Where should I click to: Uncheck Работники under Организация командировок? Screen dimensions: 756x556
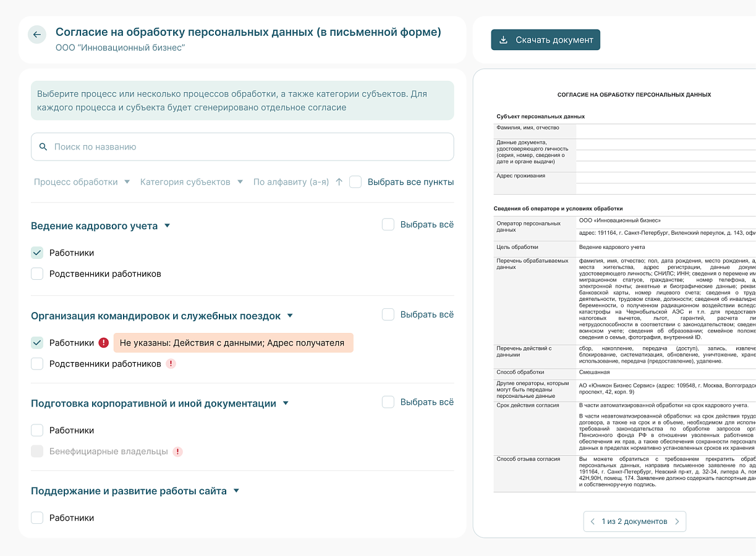point(37,343)
